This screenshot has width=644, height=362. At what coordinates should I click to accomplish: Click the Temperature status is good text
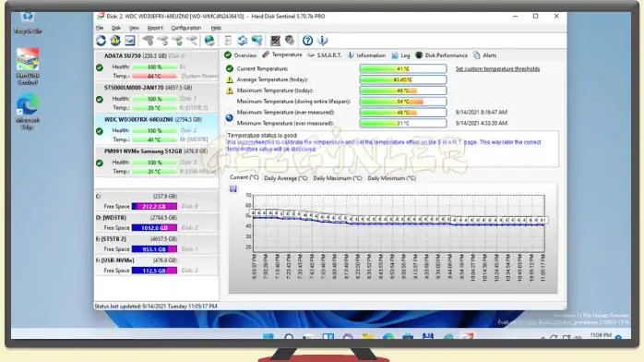[x=262, y=135]
